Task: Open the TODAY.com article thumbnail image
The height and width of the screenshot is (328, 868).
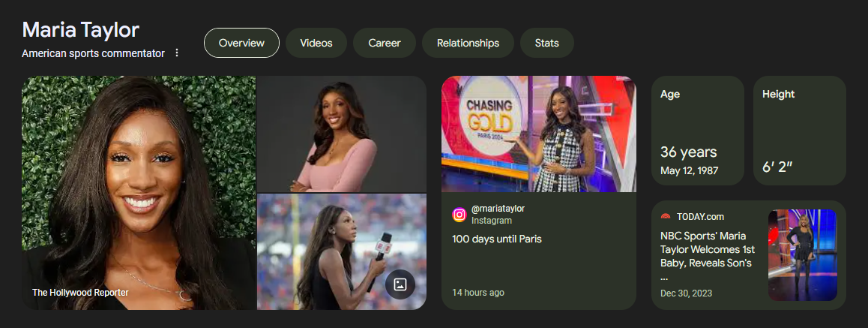Action: click(x=803, y=255)
